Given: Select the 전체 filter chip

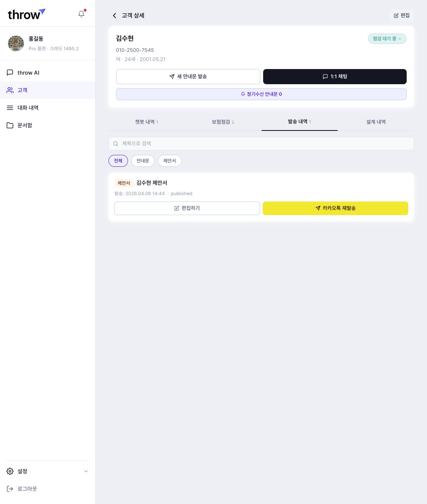Looking at the screenshot, I should (118, 161).
